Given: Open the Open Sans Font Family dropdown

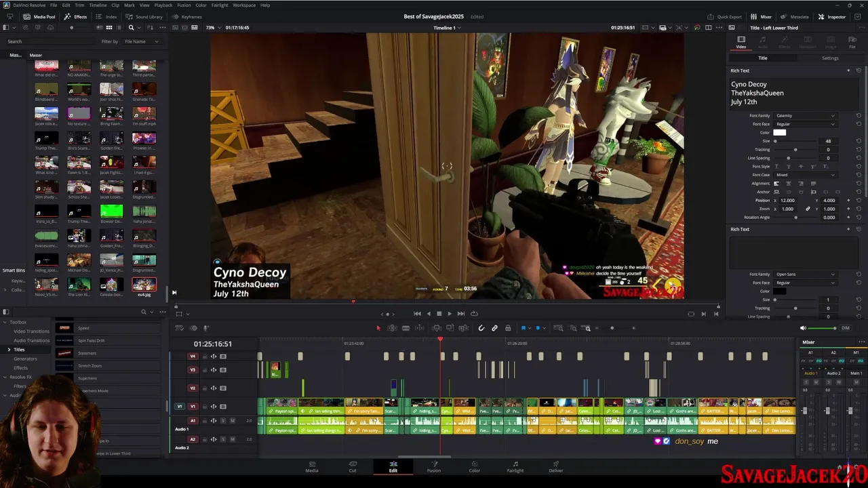Looking at the screenshot, I should coord(805,274).
